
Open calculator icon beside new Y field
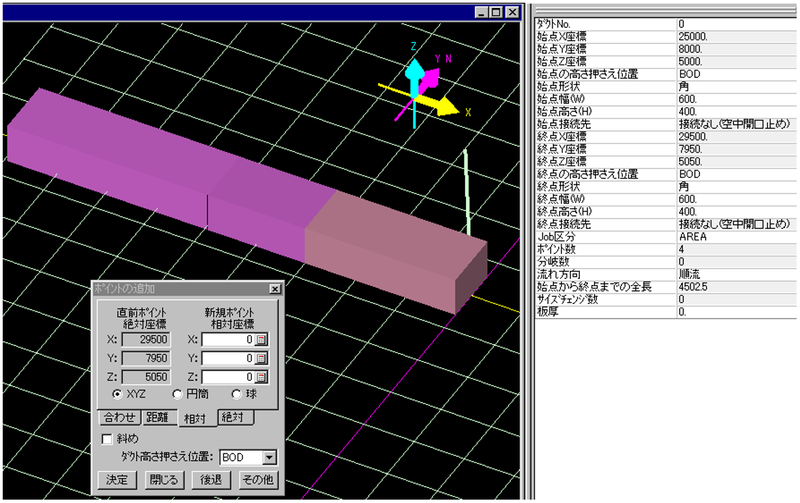click(262, 359)
